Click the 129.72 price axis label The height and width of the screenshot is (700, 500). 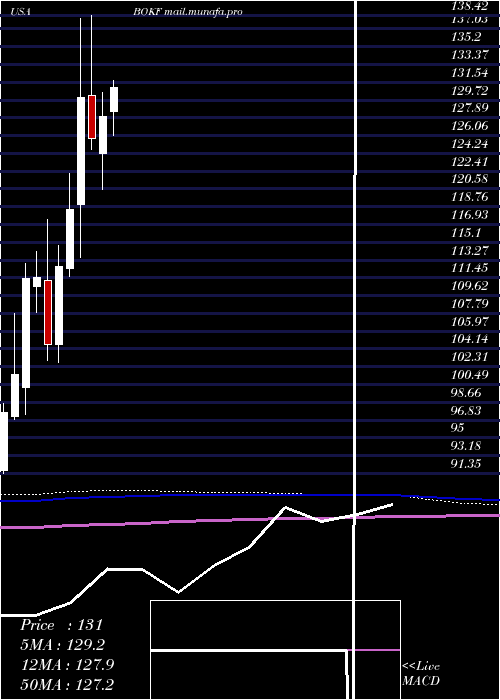[x=470, y=91]
